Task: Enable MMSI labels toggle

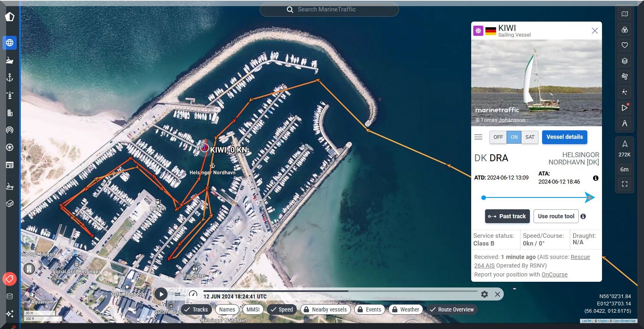Action: pos(253,309)
